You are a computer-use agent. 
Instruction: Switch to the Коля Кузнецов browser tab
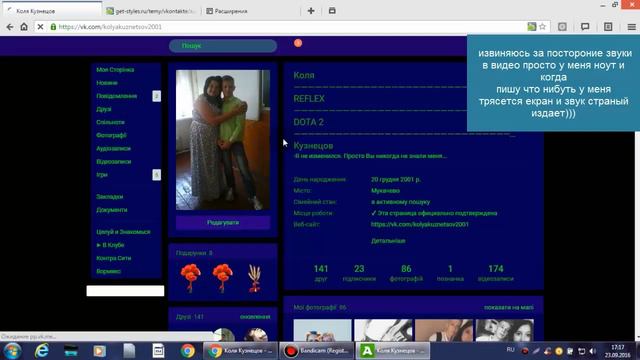[52, 11]
